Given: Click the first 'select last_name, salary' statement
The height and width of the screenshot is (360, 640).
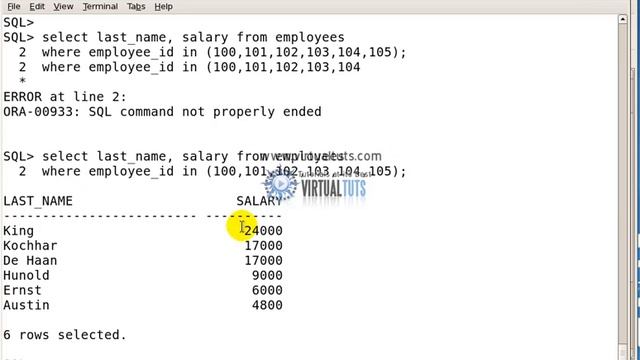Looking at the screenshot, I should click(x=193, y=38).
